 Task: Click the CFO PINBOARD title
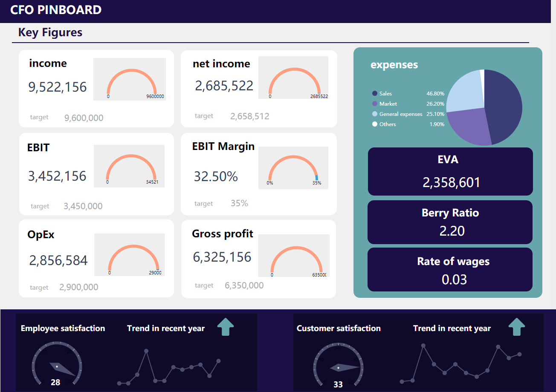coord(56,10)
